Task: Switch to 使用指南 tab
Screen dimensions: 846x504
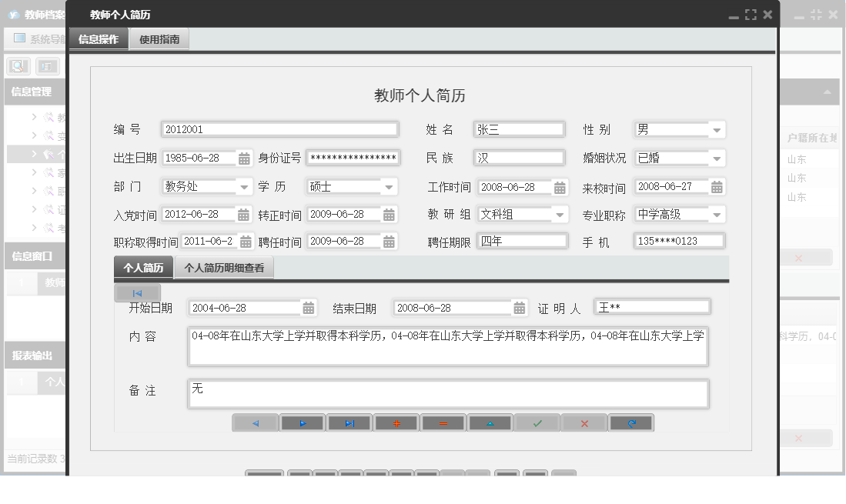Action: 159,39
